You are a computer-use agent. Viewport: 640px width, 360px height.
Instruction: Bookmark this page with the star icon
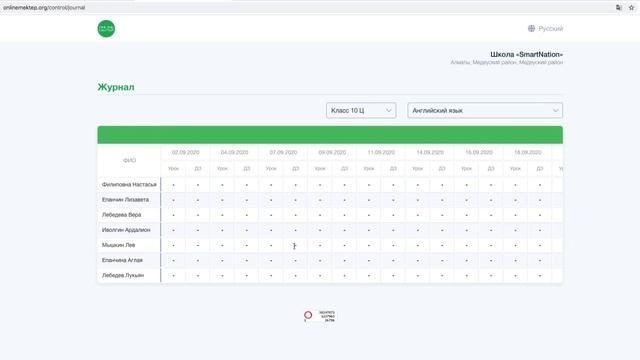(x=631, y=7)
